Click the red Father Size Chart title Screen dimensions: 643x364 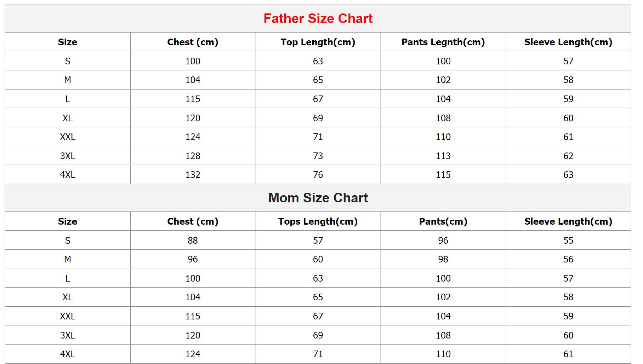(x=318, y=18)
